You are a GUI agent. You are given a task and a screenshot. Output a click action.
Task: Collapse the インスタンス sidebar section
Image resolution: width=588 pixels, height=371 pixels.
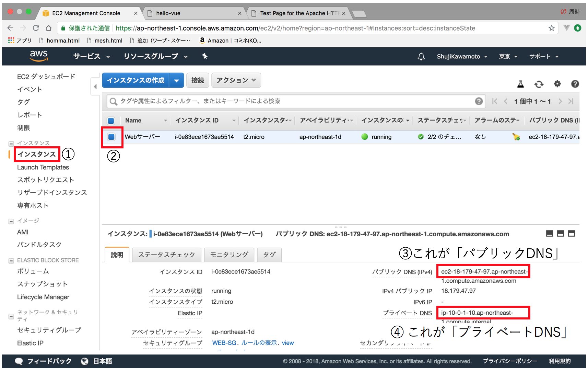pyautogui.click(x=11, y=143)
